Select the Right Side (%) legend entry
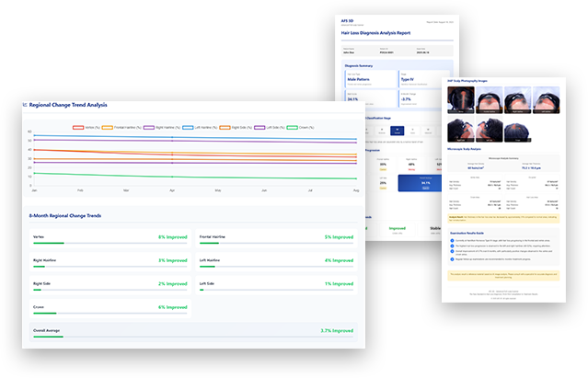This screenshot has height=378, width=588. click(x=242, y=128)
